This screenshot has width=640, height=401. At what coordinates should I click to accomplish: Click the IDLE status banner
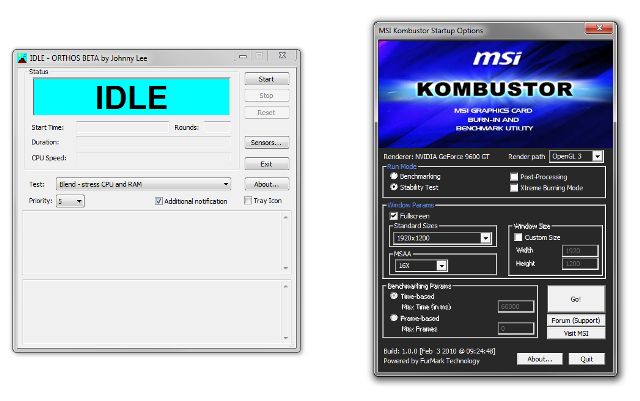coord(131,97)
